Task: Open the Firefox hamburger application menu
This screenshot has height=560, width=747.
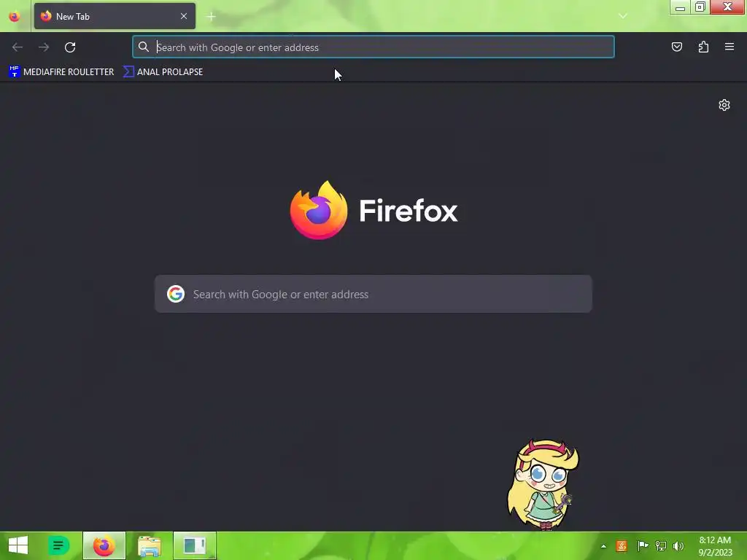Action: point(729,47)
